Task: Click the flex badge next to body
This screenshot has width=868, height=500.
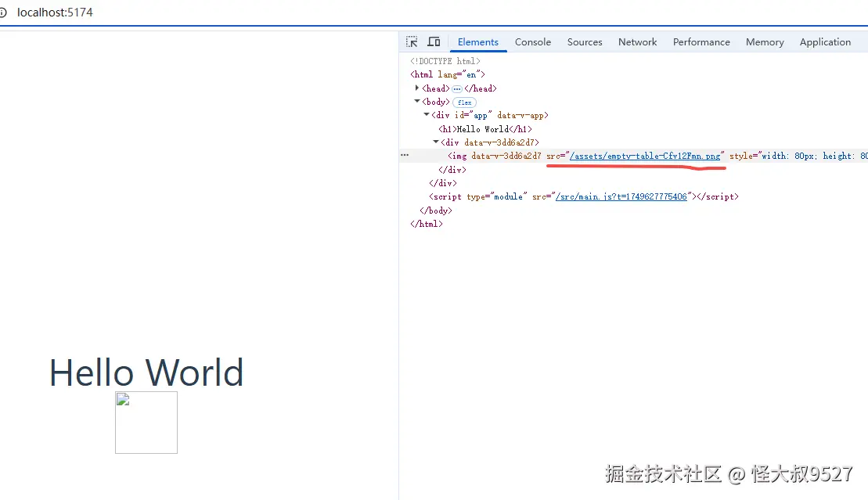Action: [464, 103]
